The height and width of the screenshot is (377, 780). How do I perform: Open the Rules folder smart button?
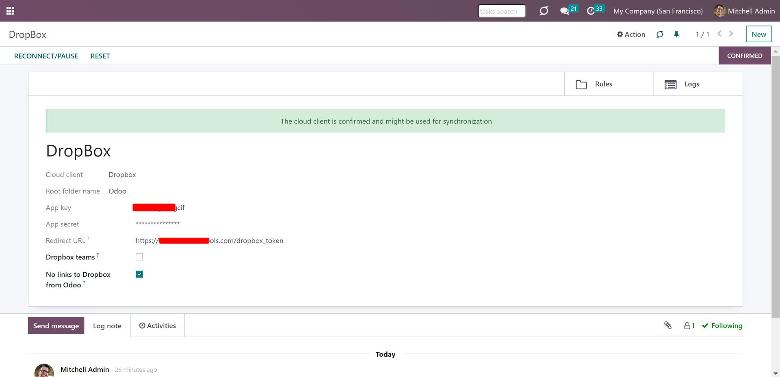(609, 84)
